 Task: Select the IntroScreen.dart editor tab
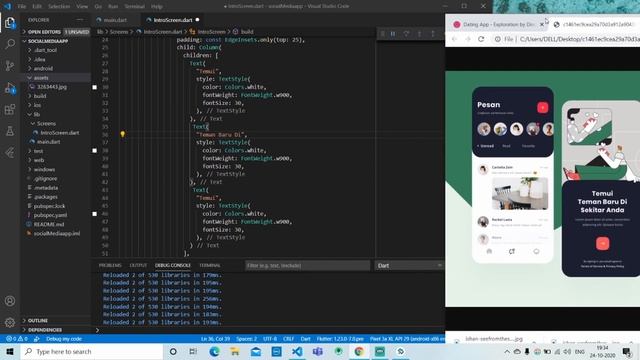pos(172,20)
